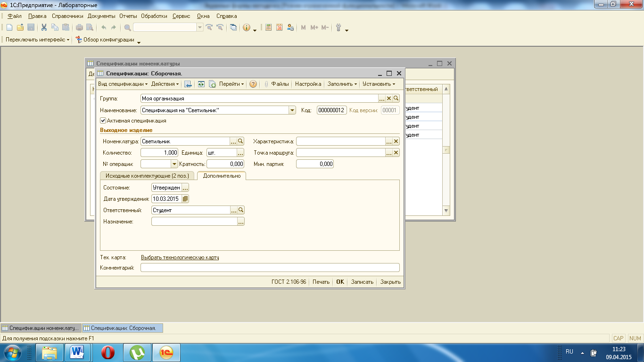Click the Paste clipboard icon
The height and width of the screenshot is (362, 644).
coord(66,27)
